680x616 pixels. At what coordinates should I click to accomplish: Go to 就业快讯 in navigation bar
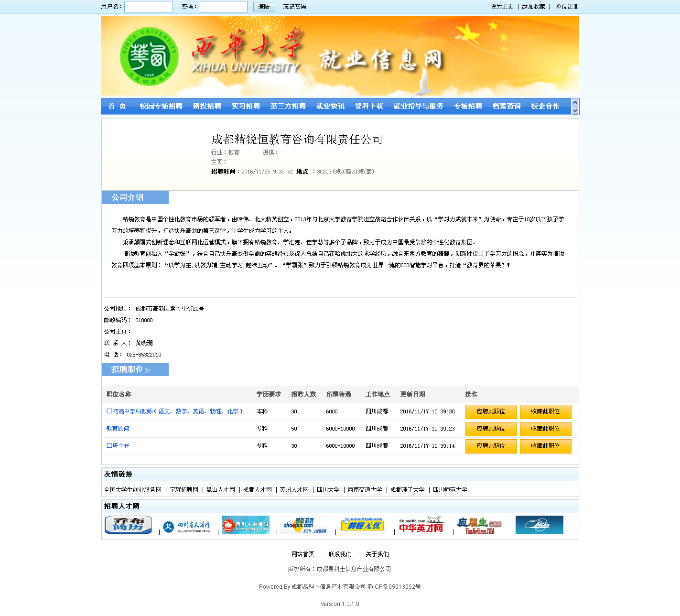(330, 106)
